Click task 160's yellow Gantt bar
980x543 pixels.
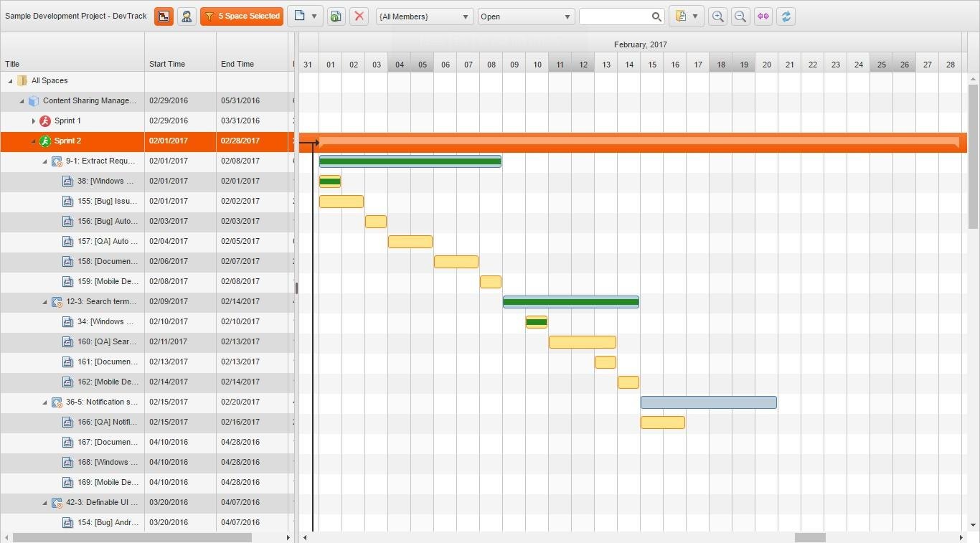pyautogui.click(x=583, y=342)
